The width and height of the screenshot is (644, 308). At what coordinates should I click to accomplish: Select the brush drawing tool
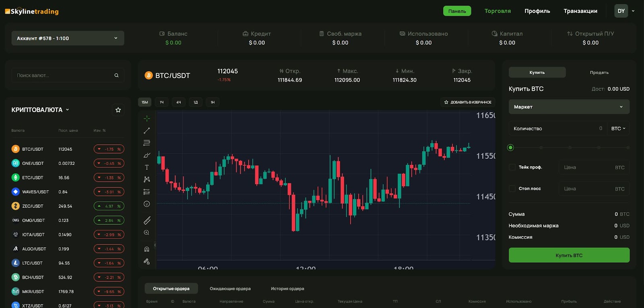tap(147, 155)
